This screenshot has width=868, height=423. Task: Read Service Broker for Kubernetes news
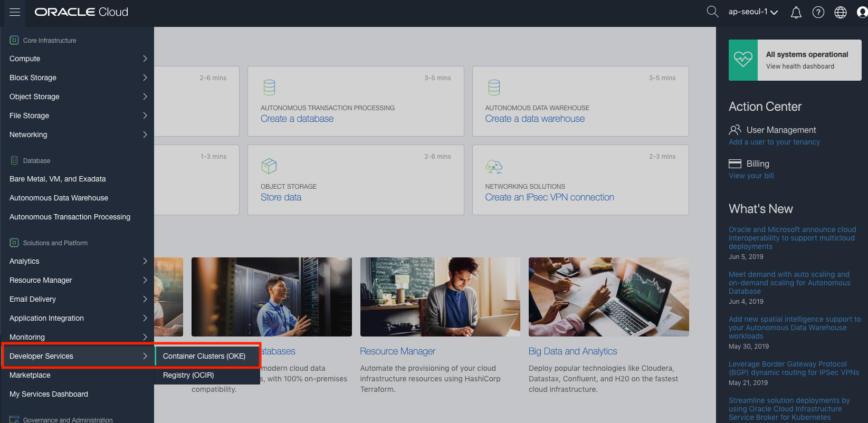tap(789, 409)
